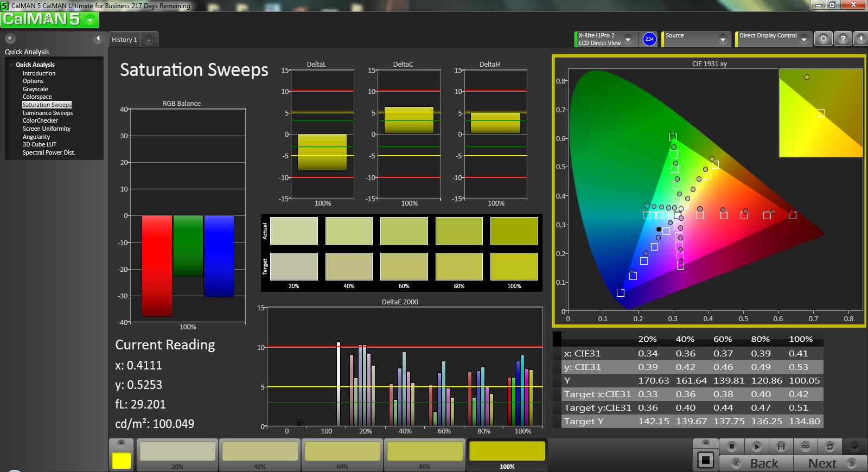868x472 pixels.
Task: Click the yellow current-color square at bottom left
Action: [122, 461]
